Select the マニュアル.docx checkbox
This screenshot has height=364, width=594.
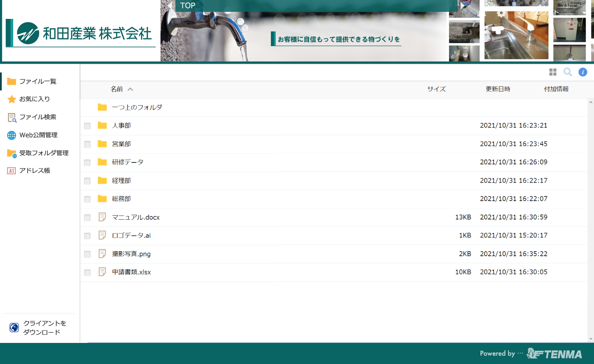point(87,218)
